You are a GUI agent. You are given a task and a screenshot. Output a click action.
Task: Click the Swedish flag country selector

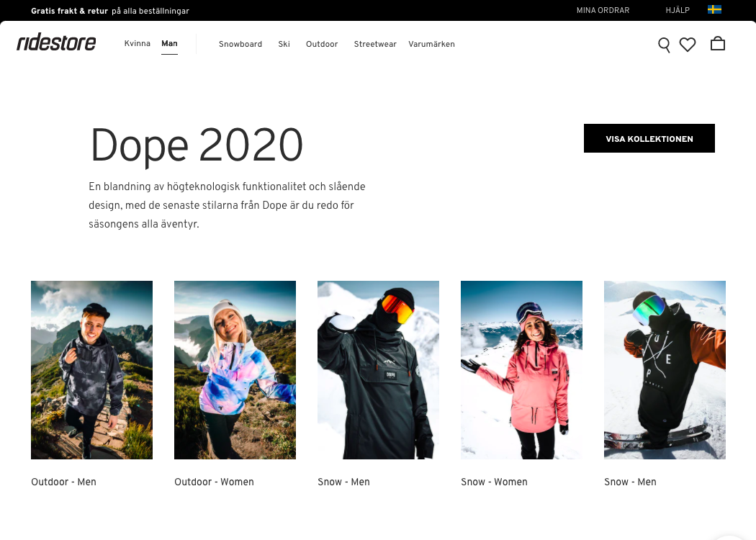(x=714, y=9)
